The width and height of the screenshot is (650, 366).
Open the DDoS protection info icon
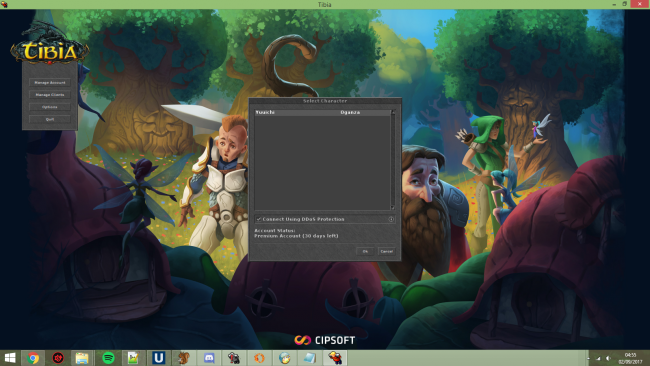pos(391,219)
